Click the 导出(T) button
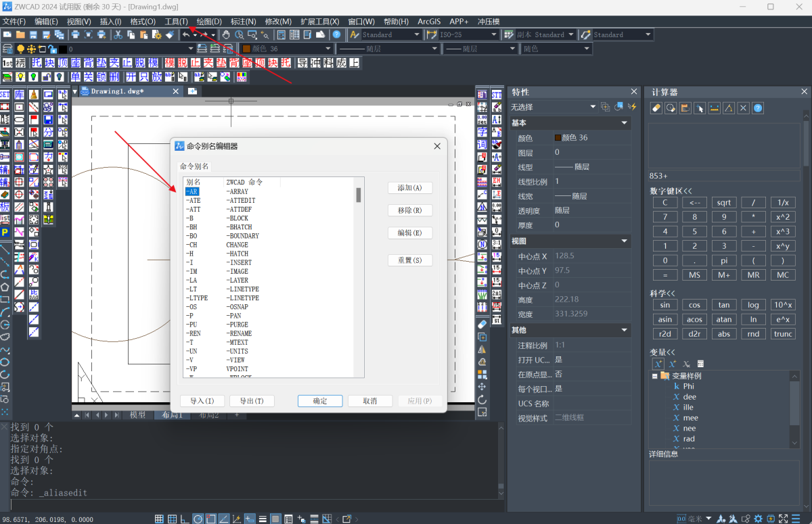This screenshot has width=812, height=524. point(252,401)
